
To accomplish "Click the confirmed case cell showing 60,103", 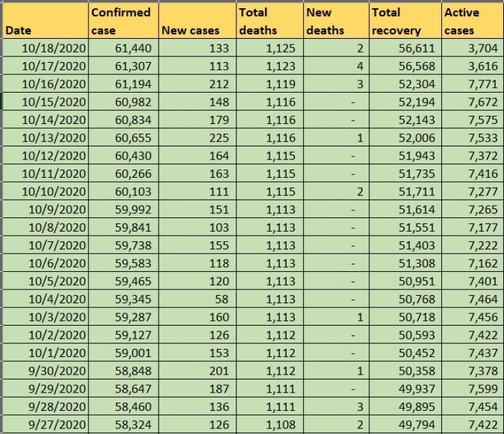I will (123, 191).
